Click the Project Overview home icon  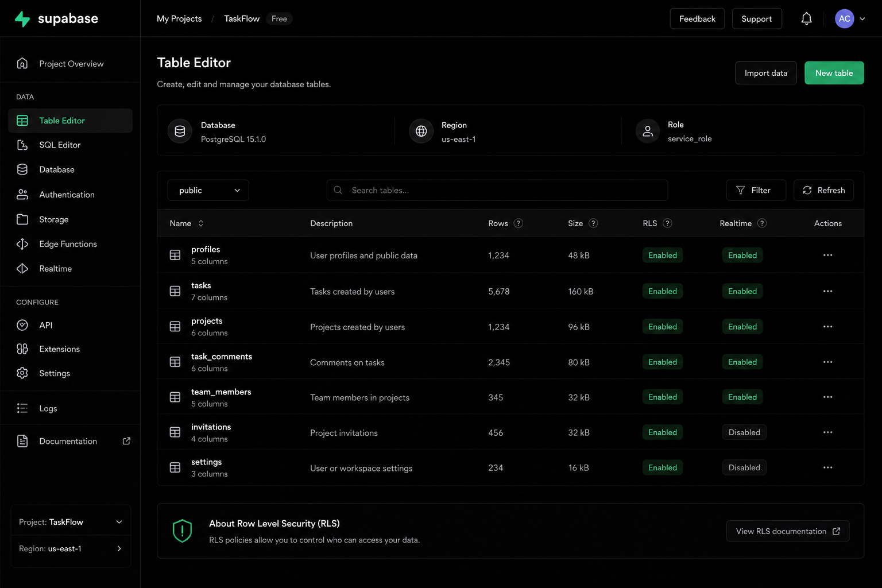(x=22, y=63)
